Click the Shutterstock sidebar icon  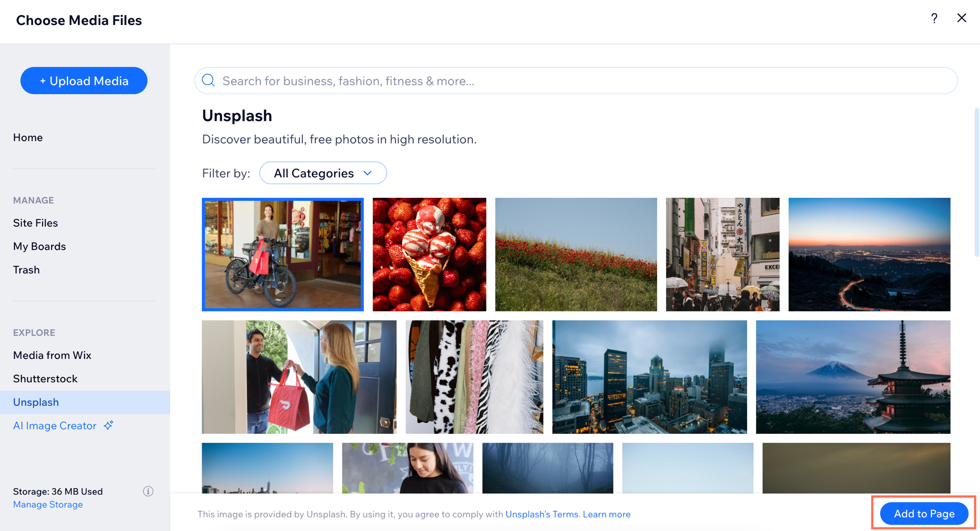pyautogui.click(x=45, y=379)
